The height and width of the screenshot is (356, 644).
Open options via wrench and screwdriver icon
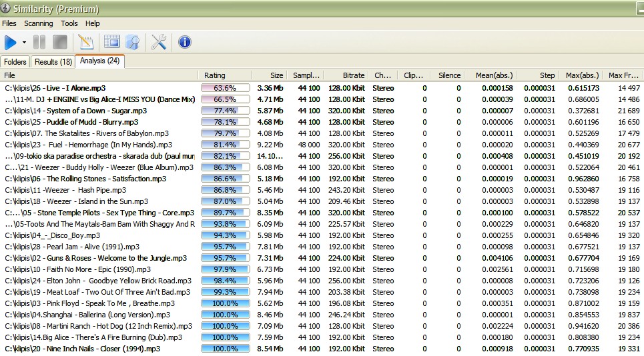click(x=159, y=42)
